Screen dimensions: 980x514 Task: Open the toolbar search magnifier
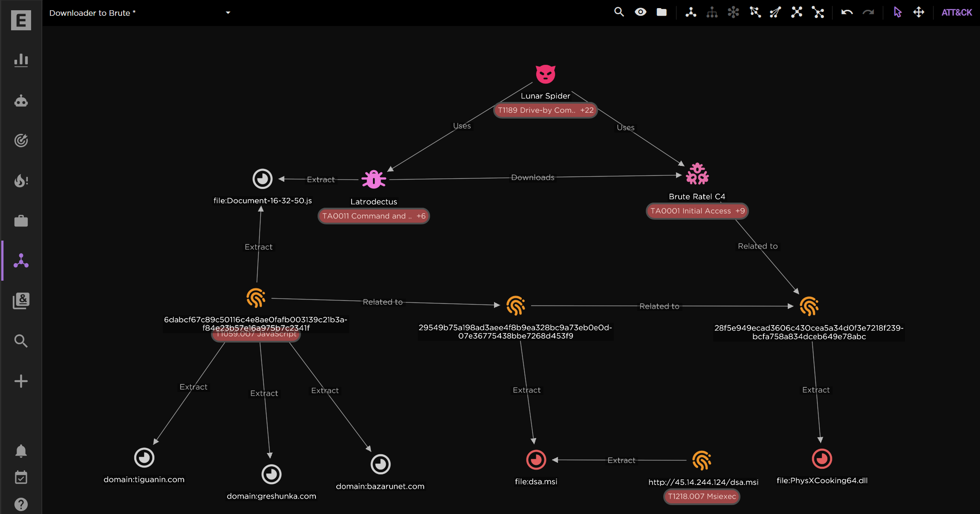pyautogui.click(x=619, y=12)
